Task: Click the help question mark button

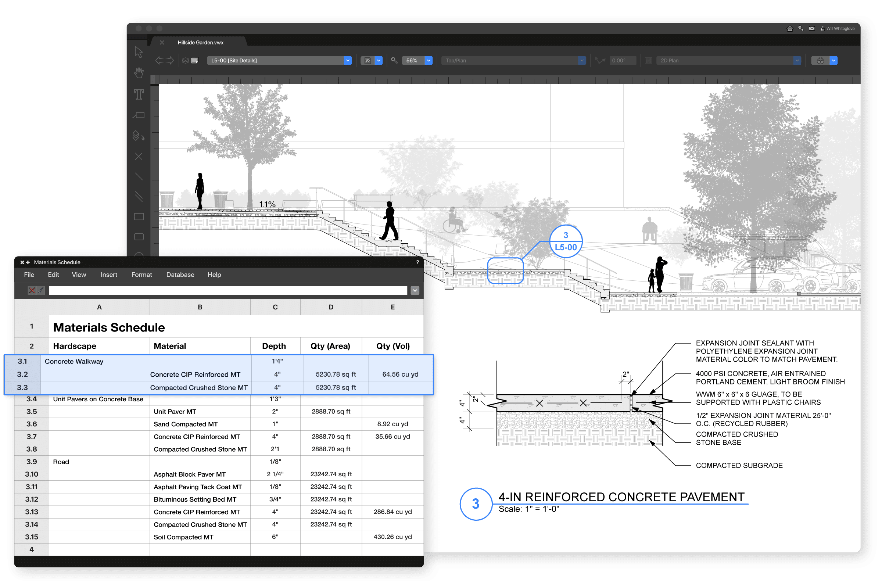Action: (x=417, y=262)
